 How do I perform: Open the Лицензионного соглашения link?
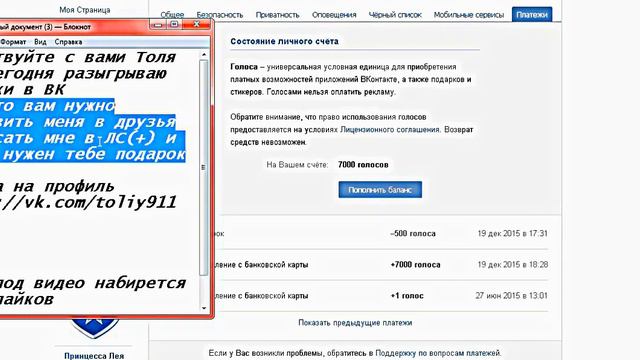click(x=390, y=130)
